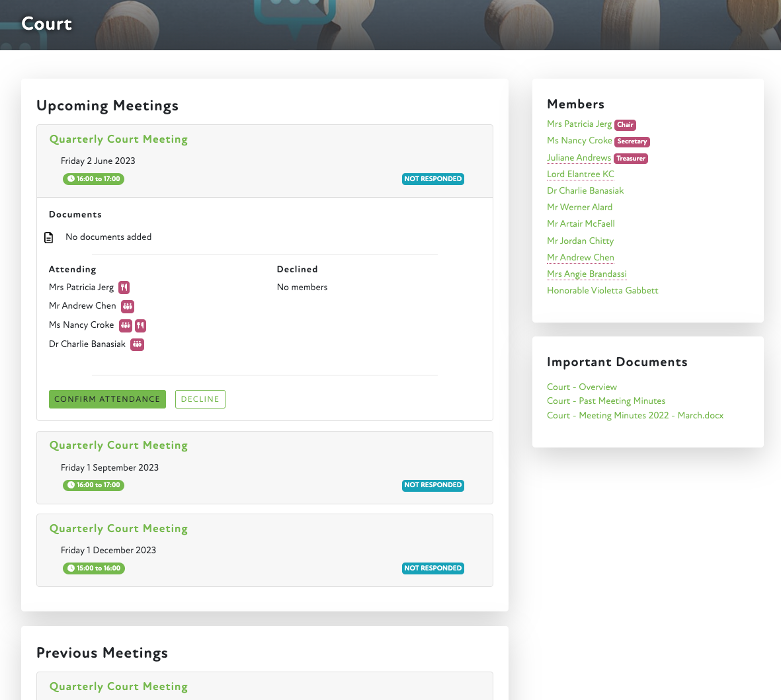
Task: Click the group icon beside Ms Nancy Croke
Action: pyautogui.click(x=126, y=325)
